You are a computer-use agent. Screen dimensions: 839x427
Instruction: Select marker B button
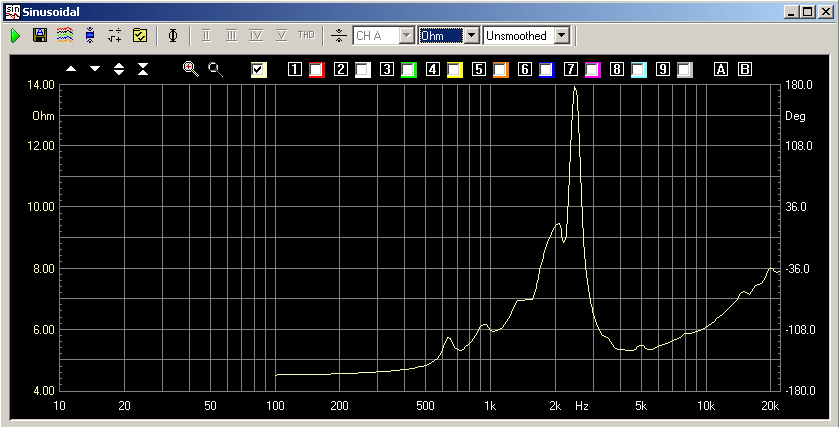pyautogui.click(x=744, y=70)
